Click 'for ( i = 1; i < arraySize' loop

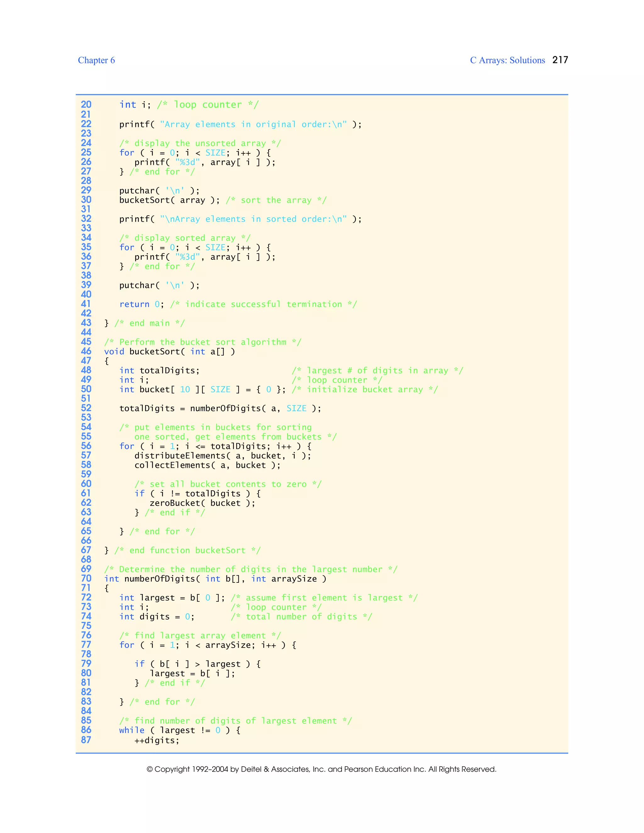(208, 645)
